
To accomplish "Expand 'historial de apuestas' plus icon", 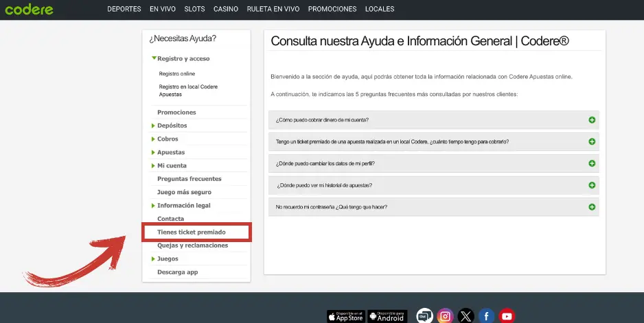I will (x=592, y=185).
